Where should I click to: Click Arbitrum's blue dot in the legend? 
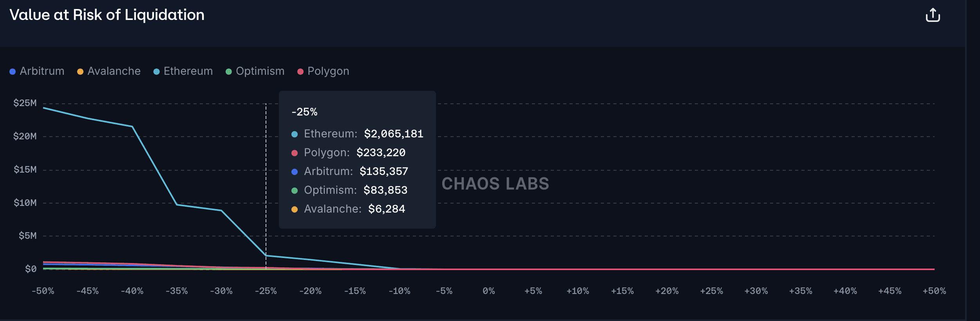tap(13, 72)
